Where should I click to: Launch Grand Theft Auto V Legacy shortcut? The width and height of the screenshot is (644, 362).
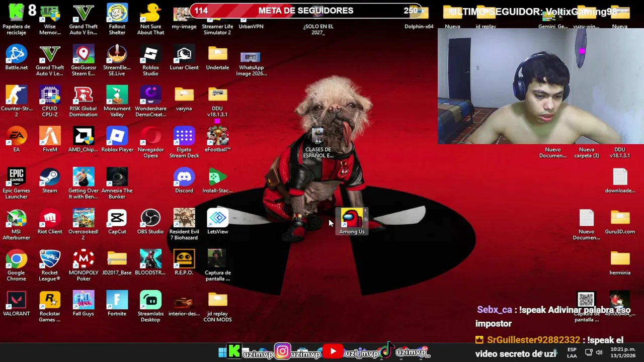click(50, 60)
